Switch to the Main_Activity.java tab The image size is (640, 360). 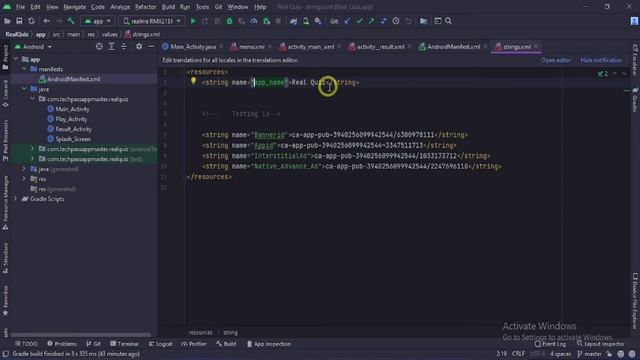click(x=193, y=47)
